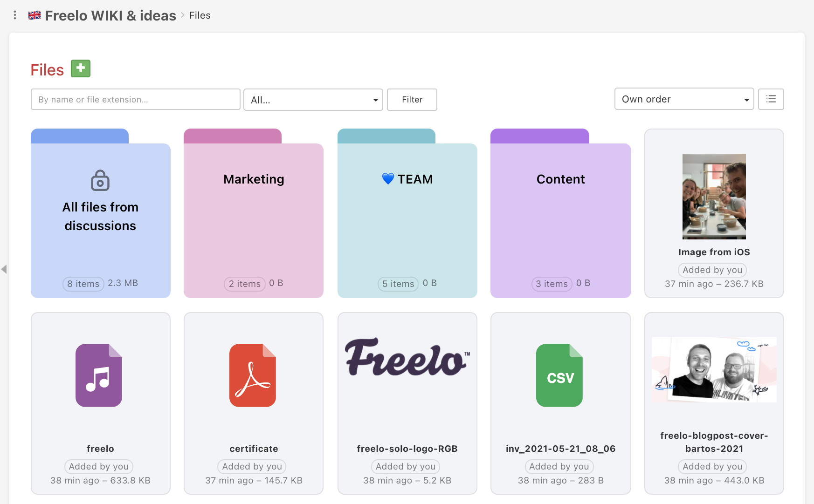Click the 38 min ago – 5.2 KB text
Screen dimensions: 814x504
tap(407, 480)
